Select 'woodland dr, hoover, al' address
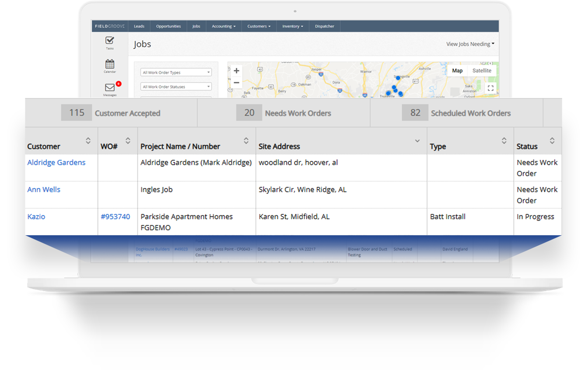 298,162
